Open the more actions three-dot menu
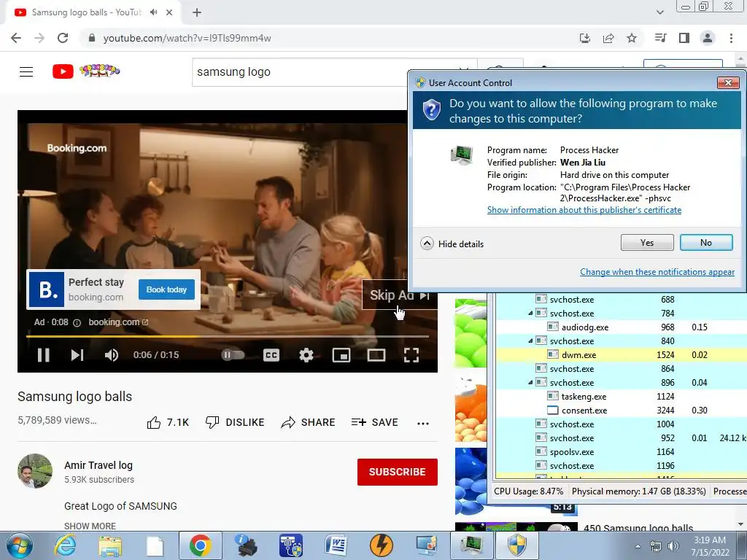Viewport: 747px width, 560px height. [423, 423]
